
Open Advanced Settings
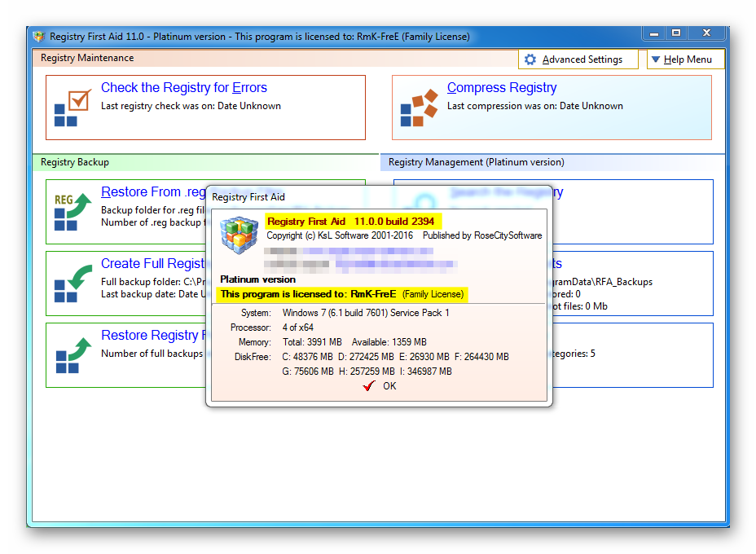tap(578, 59)
